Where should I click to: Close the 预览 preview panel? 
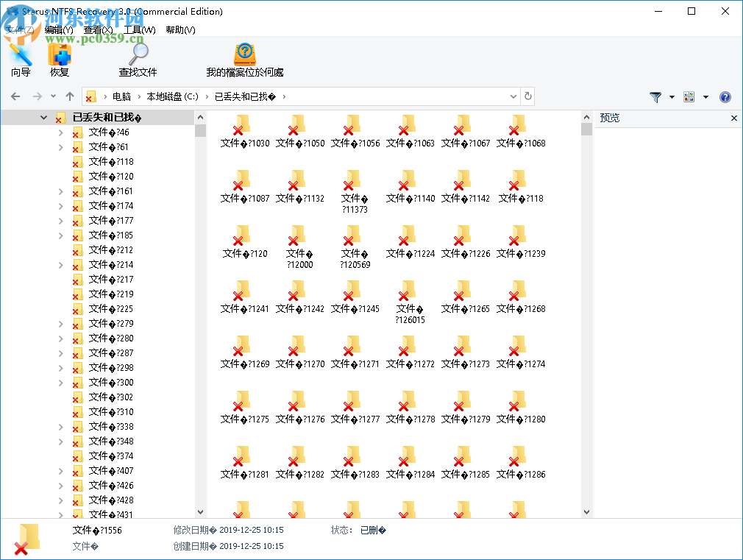[733, 118]
